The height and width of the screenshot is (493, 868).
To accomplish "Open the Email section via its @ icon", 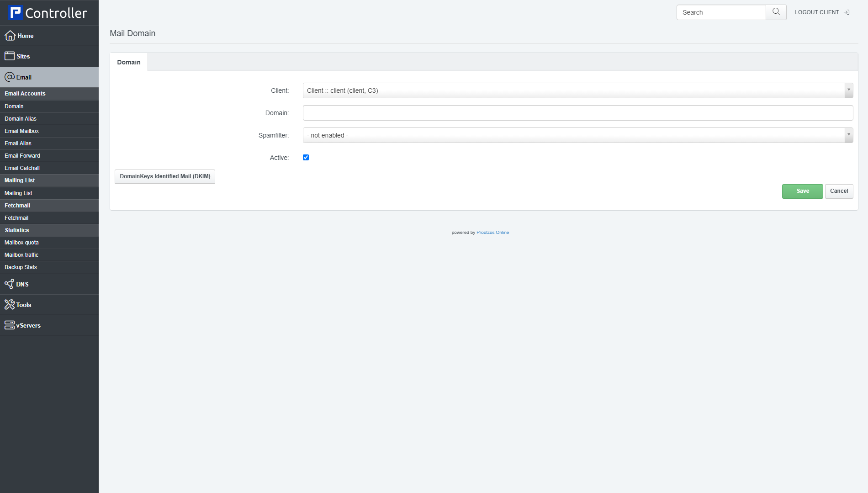I will [10, 77].
